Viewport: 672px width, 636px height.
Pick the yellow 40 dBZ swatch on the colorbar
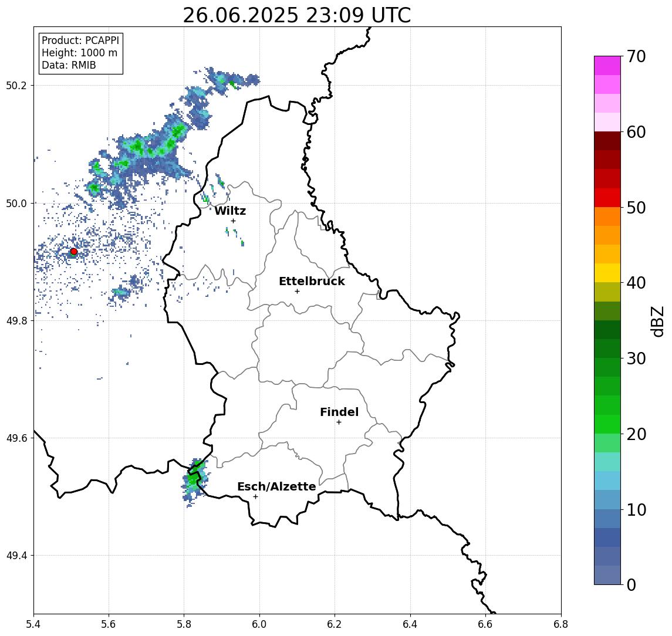point(607,273)
